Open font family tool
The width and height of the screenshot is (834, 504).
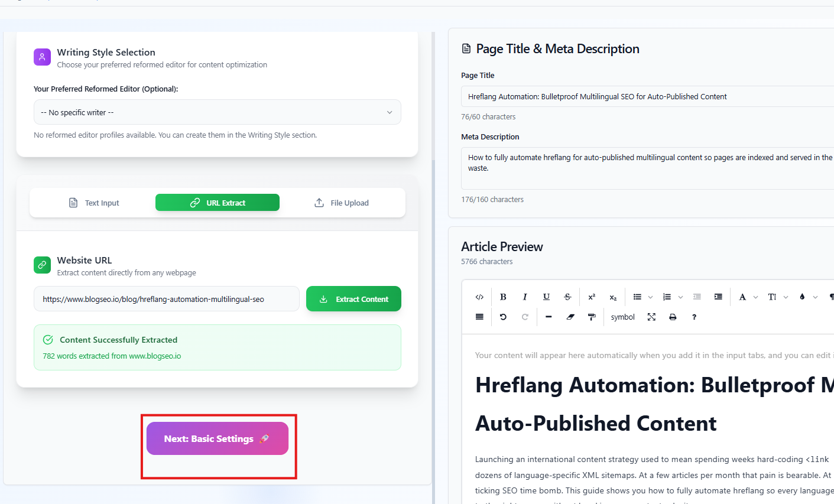[x=742, y=297]
